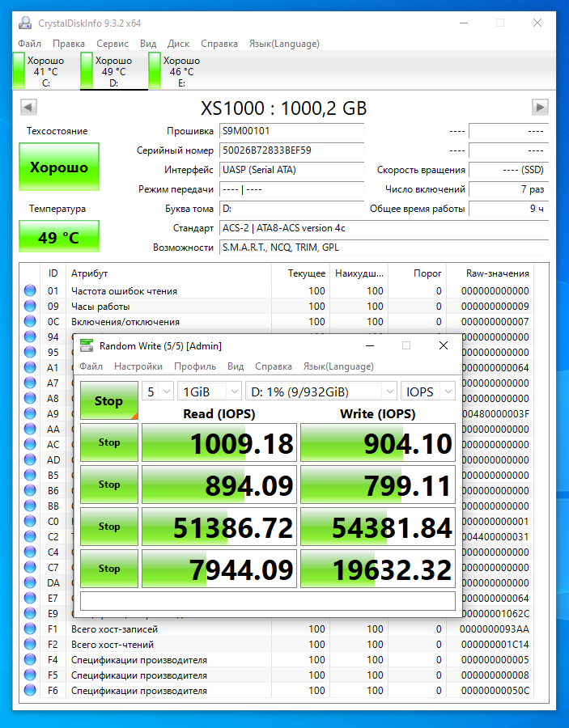Screen dimensions: 569x728
Task: Click status circle icon for attribute F2
Action: click(30, 644)
